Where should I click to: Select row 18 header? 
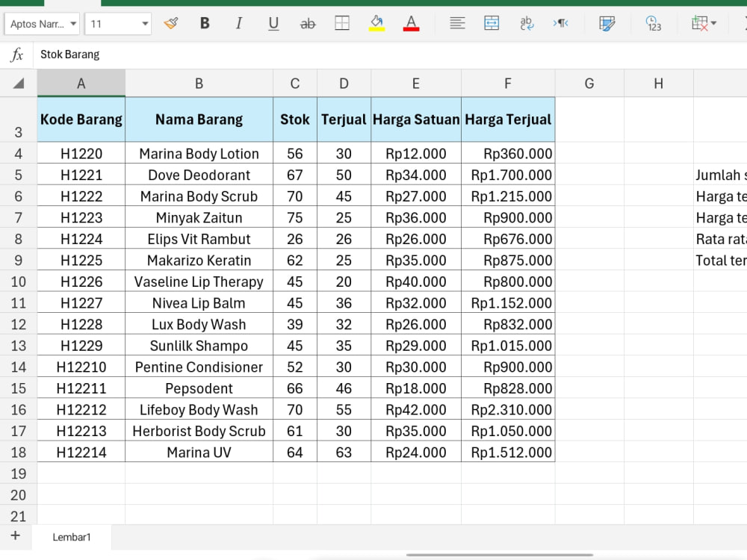18,452
